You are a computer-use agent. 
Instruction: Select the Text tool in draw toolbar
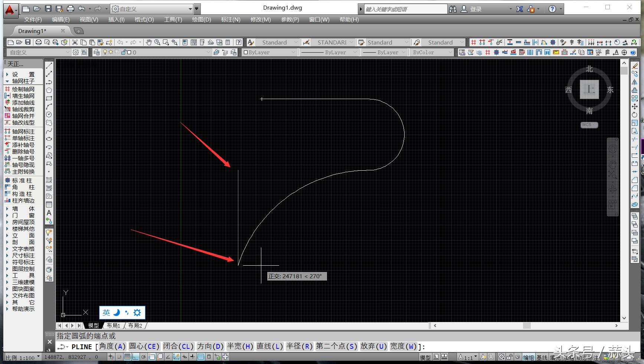tap(49, 213)
